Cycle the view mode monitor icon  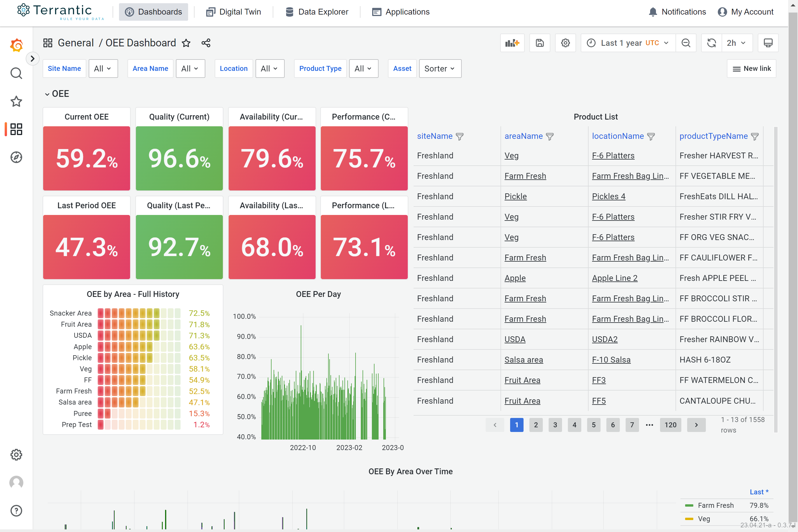tap(768, 43)
